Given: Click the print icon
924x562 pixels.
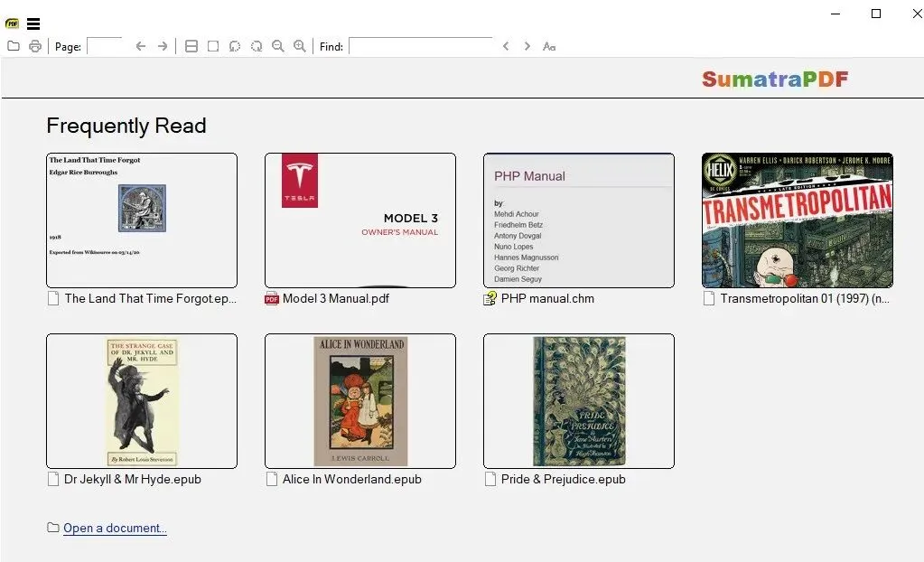Looking at the screenshot, I should coord(35,46).
